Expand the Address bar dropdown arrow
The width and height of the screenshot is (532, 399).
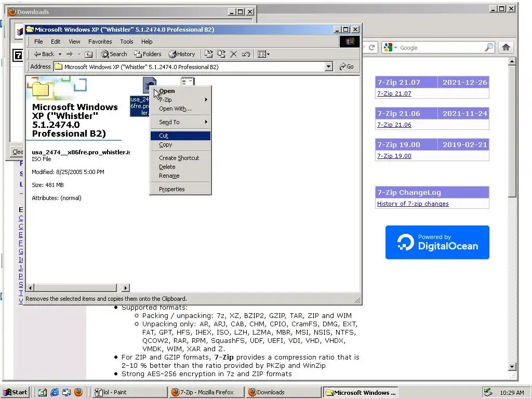[x=328, y=66]
